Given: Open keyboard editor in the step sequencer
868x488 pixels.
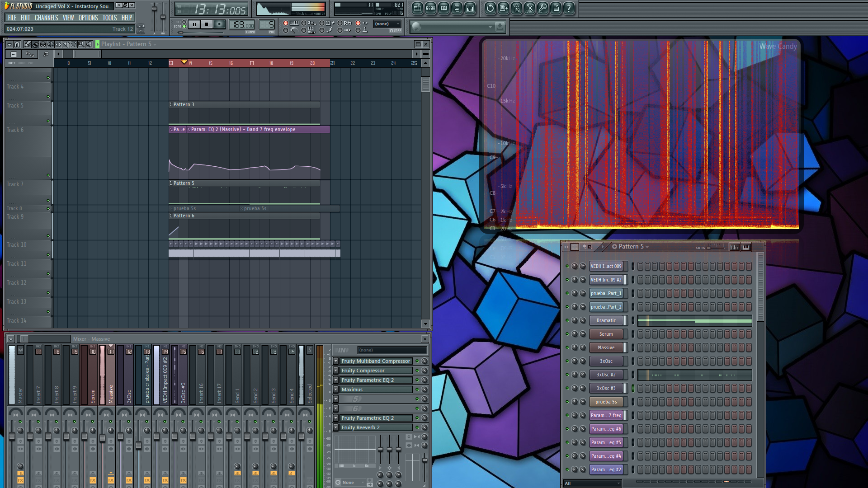Looking at the screenshot, I should (x=746, y=247).
